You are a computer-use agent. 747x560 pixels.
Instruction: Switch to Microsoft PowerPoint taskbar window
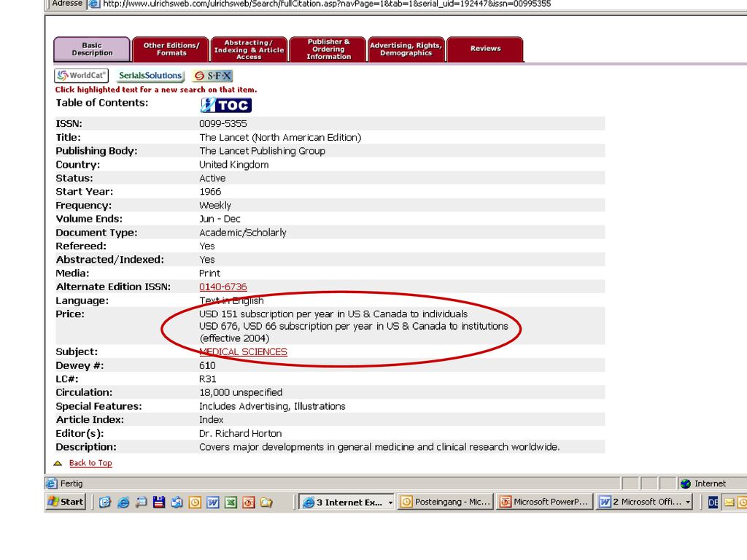click(x=545, y=502)
